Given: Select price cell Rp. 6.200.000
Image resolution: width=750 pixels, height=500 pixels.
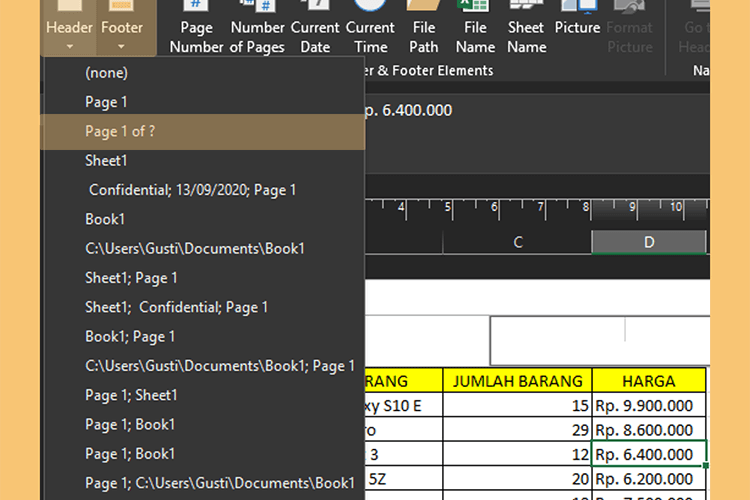Looking at the screenshot, I should click(x=649, y=478).
